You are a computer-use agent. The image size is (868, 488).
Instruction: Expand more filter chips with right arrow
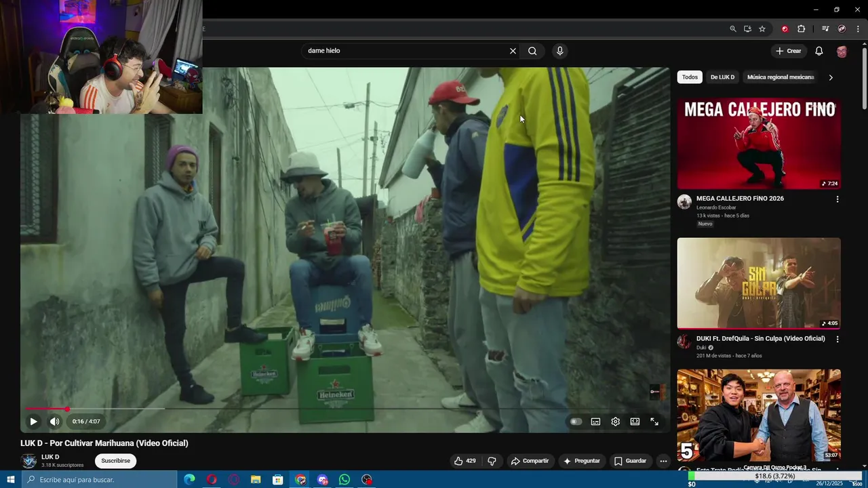[831, 77]
